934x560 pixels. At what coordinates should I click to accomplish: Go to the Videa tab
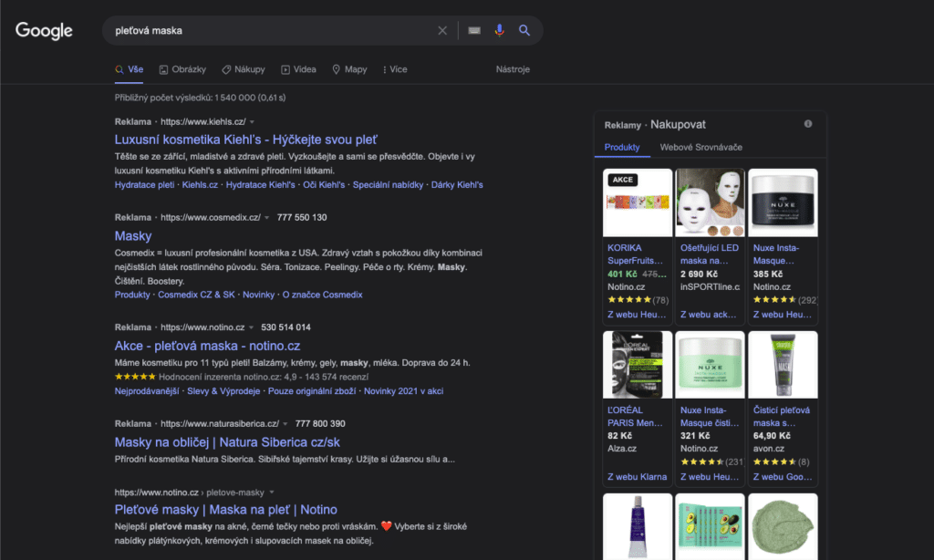(x=298, y=69)
